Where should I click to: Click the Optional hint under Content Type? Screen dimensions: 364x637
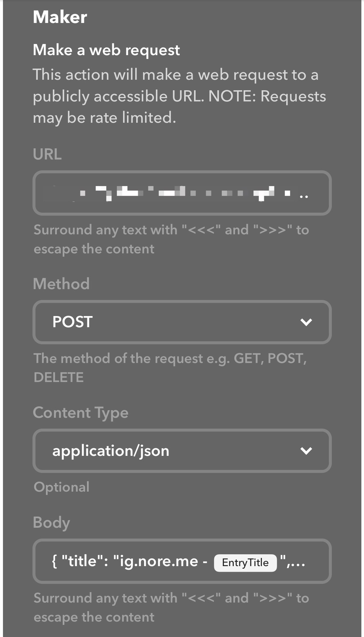click(x=61, y=487)
